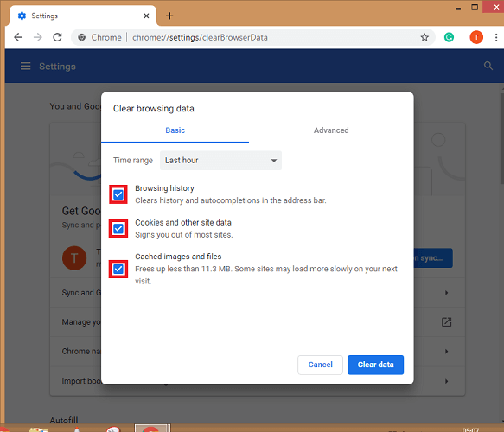This screenshot has width=504, height=432.
Task: Uncheck the Browsing history checkbox
Action: pyautogui.click(x=118, y=194)
